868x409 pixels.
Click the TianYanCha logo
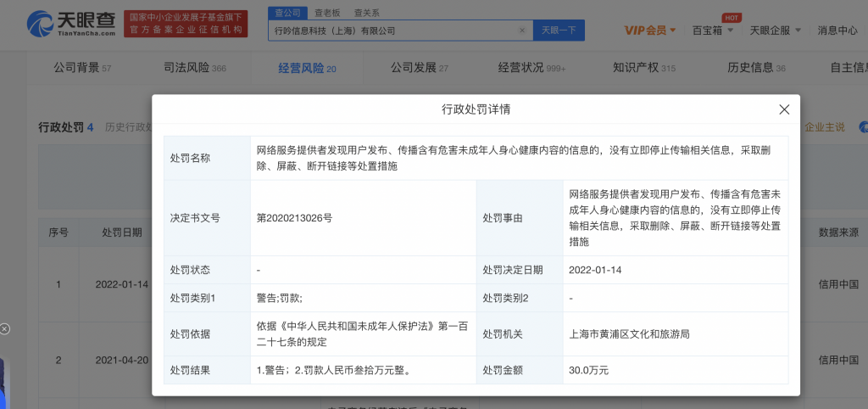click(x=71, y=25)
